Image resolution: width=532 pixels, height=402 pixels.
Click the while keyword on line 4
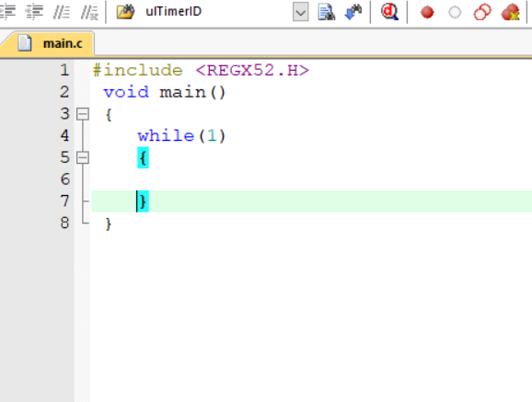tap(166, 136)
